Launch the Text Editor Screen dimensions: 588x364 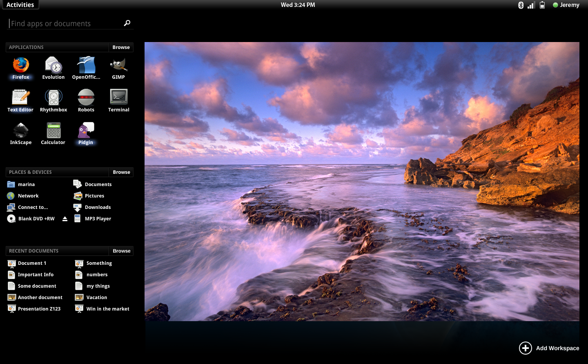click(x=20, y=98)
